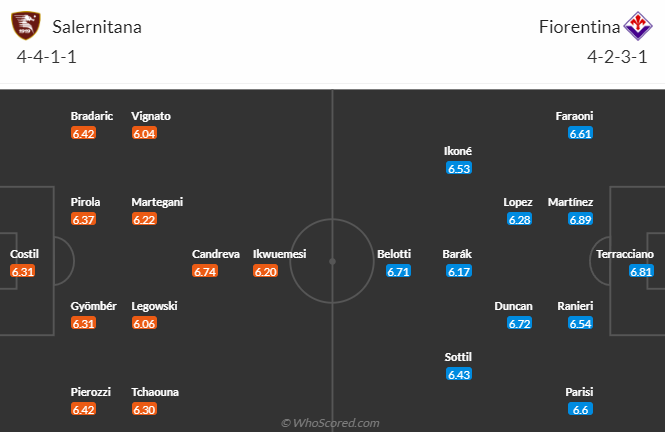This screenshot has width=665, height=432.
Task: Select Tchaouna's player name
Action: point(155,392)
